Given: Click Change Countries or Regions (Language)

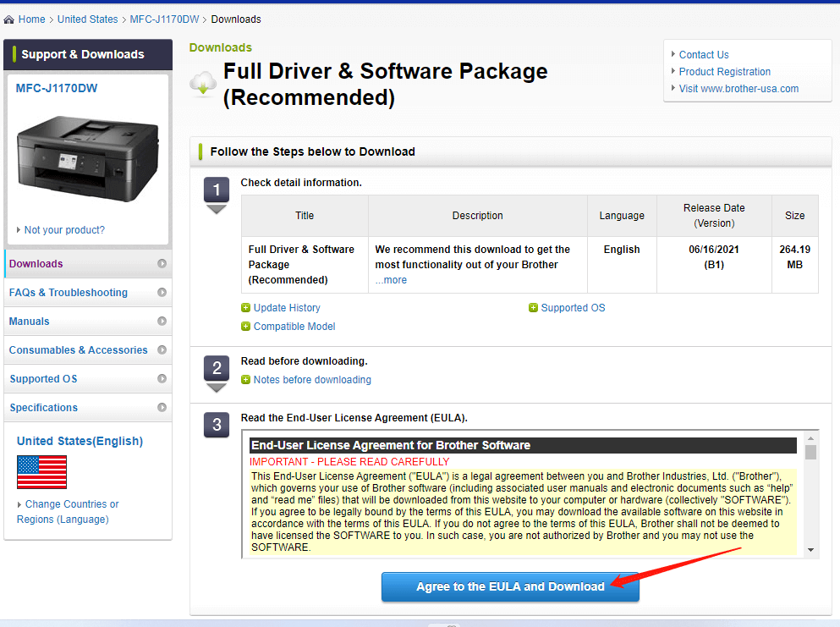Looking at the screenshot, I should (x=68, y=512).
